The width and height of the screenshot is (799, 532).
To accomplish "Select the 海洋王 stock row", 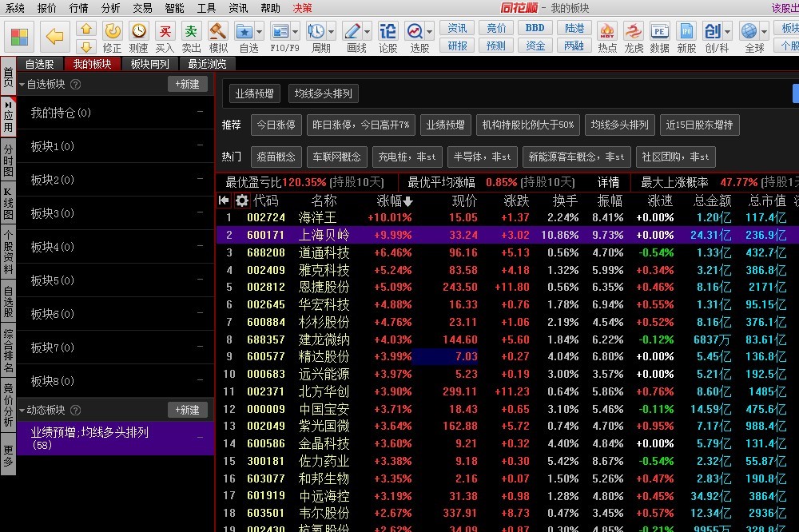I will point(507,217).
